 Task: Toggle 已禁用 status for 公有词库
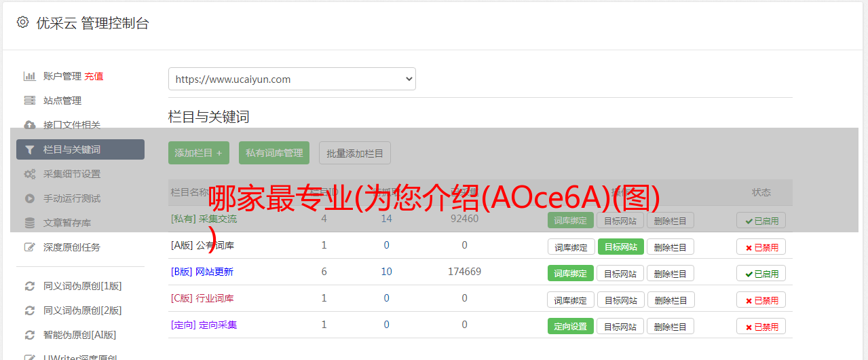click(761, 247)
